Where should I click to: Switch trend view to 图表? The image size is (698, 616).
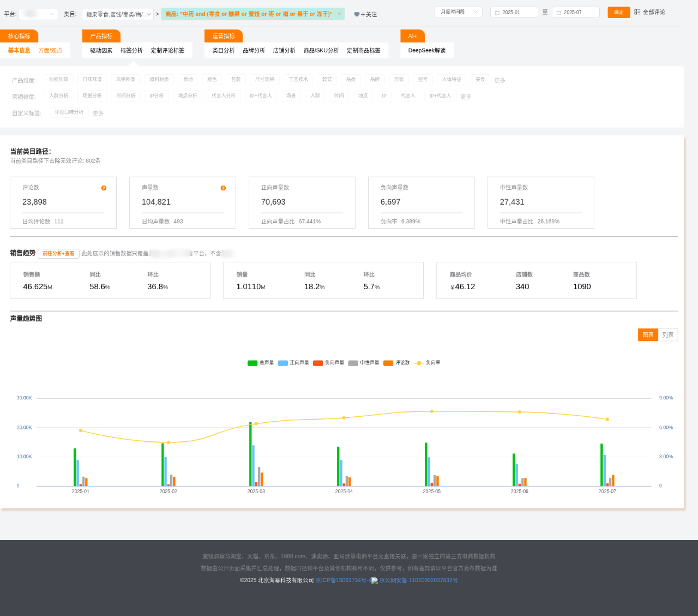[x=648, y=335]
